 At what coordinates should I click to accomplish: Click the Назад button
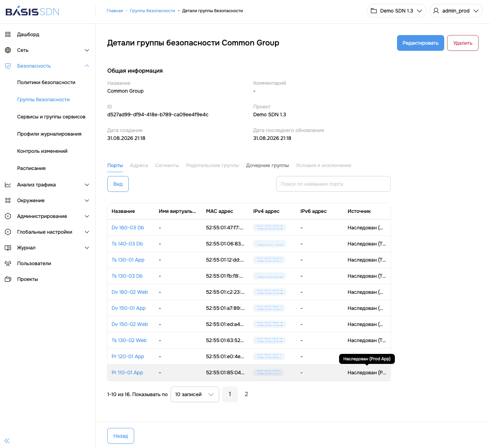pyautogui.click(x=121, y=436)
